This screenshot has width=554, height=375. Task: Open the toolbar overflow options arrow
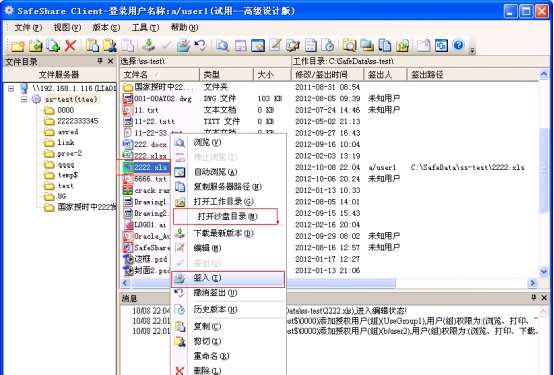tap(472, 50)
